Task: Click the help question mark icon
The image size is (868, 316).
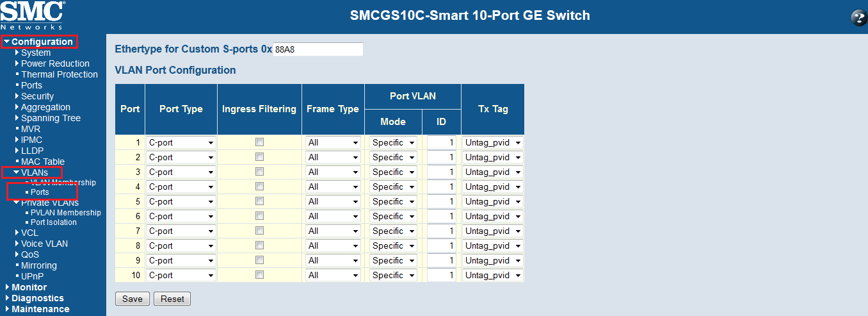Action: pyautogui.click(x=858, y=18)
